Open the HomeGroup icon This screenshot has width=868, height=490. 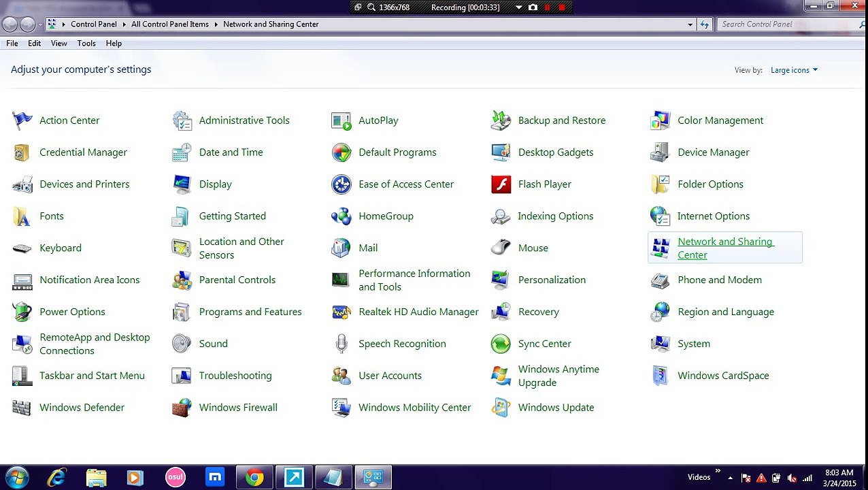[x=341, y=216]
